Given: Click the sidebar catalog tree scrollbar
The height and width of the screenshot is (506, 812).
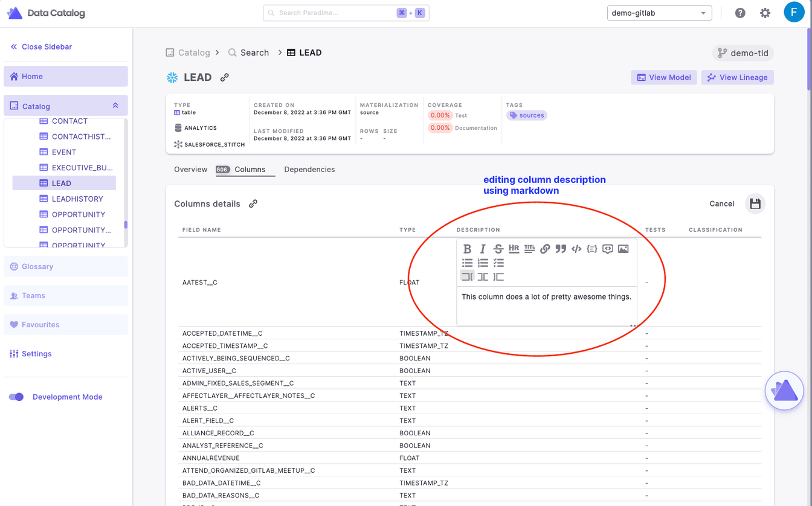Looking at the screenshot, I should [x=126, y=225].
